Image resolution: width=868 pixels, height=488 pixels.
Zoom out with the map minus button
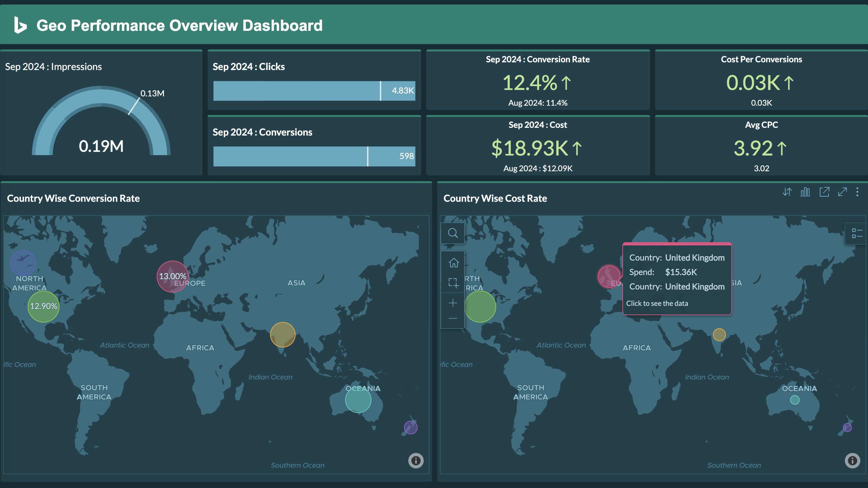pos(453,319)
